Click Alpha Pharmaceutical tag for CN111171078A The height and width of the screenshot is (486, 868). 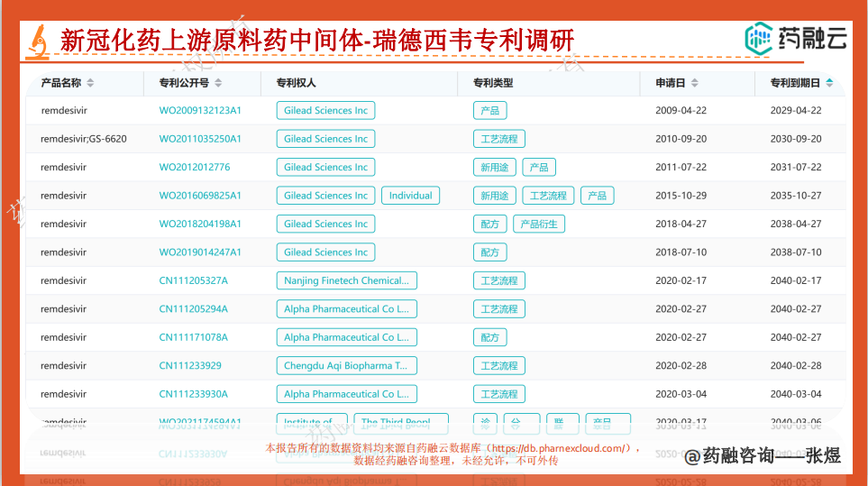click(x=346, y=337)
